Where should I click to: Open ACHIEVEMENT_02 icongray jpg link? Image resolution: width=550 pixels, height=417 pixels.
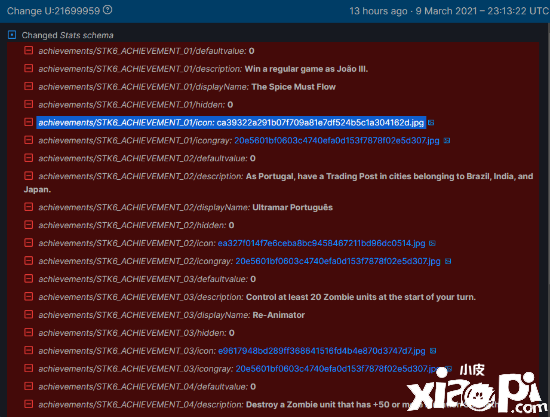[x=338, y=261]
